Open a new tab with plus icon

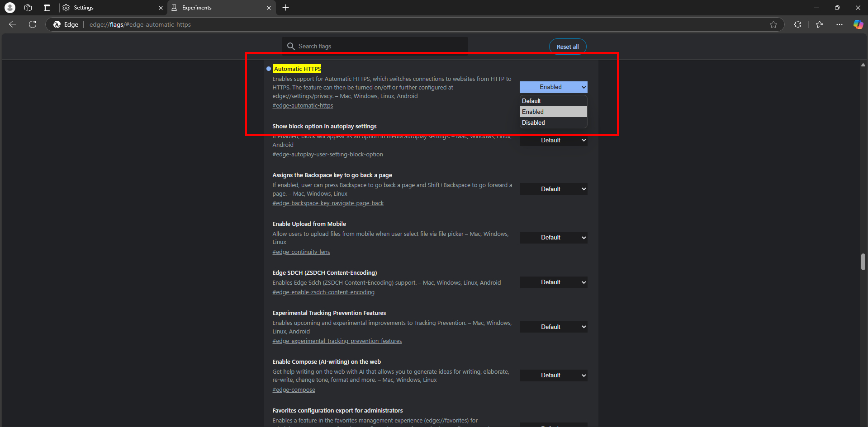[286, 8]
